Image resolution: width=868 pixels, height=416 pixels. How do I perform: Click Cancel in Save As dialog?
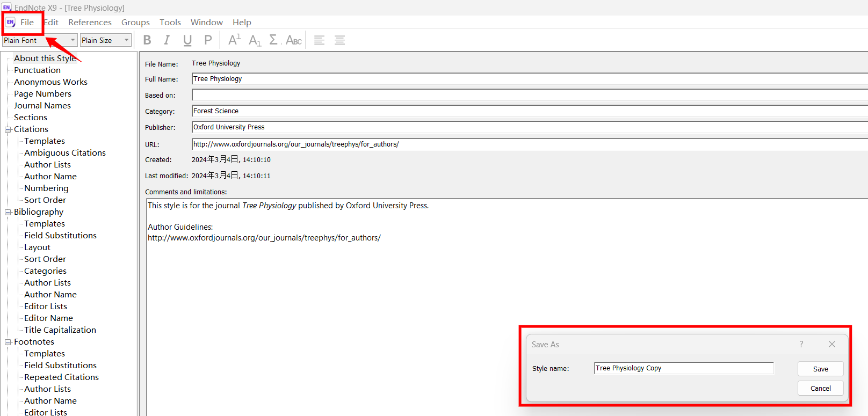(821, 388)
